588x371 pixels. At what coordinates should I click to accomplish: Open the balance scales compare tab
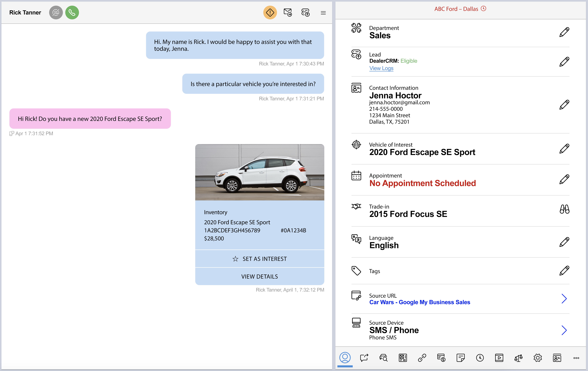(x=518, y=358)
